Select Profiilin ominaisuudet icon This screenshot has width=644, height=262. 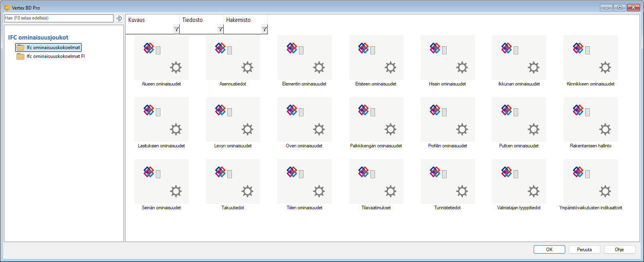[x=448, y=119]
